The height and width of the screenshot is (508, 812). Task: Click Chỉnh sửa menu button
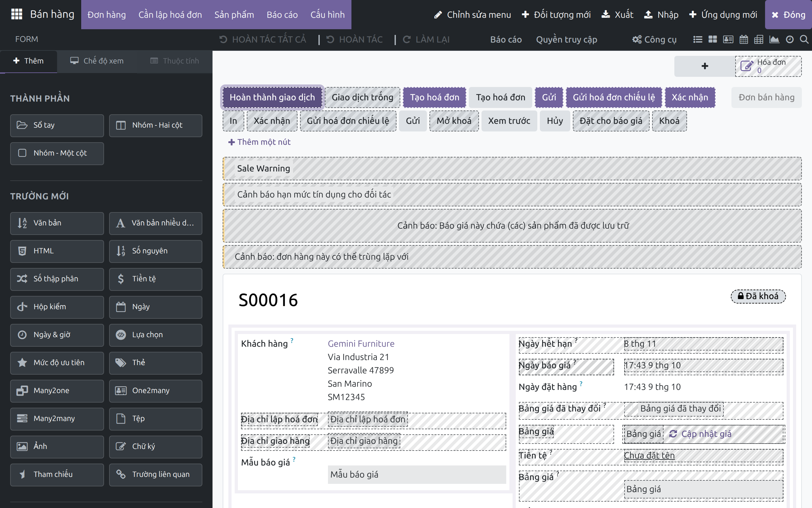click(472, 15)
